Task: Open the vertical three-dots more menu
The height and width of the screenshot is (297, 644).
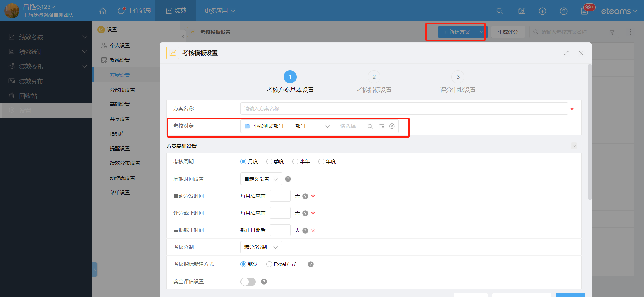Action: click(630, 32)
